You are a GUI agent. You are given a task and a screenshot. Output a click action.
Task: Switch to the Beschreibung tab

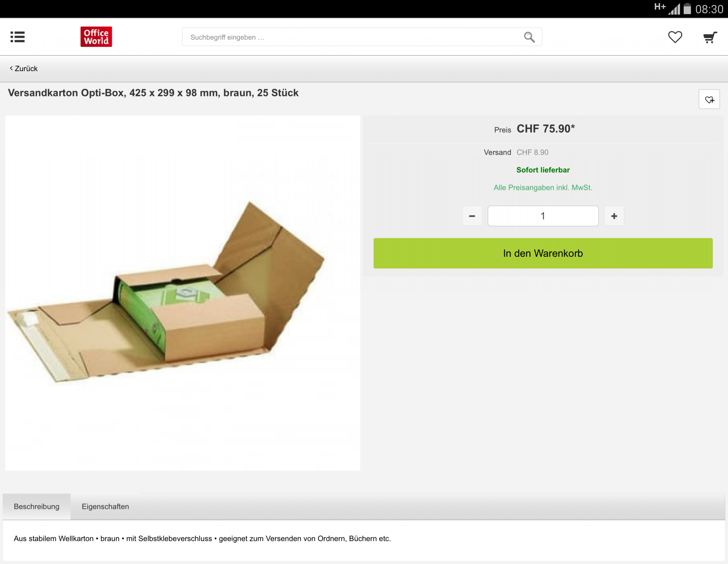tap(37, 506)
